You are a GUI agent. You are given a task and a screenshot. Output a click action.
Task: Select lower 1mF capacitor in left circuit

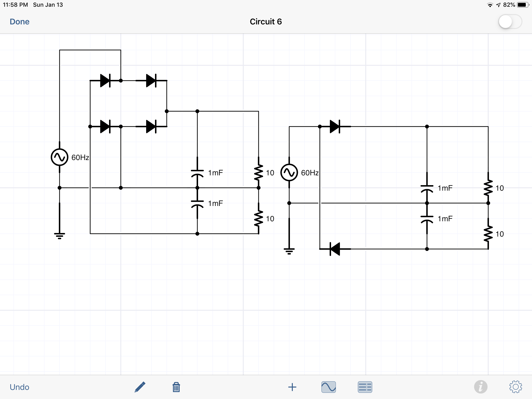(x=197, y=203)
